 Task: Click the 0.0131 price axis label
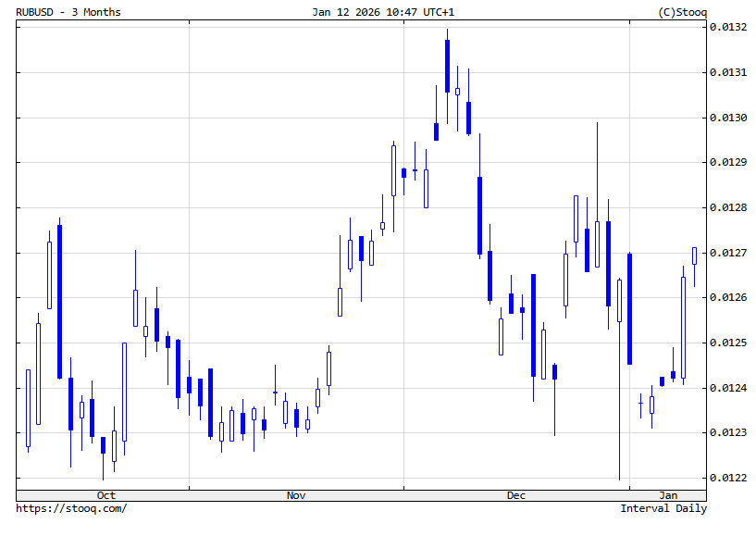[728, 72]
